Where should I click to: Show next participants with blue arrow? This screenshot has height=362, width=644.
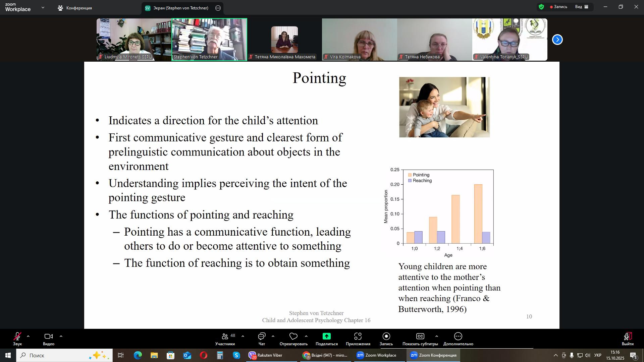click(x=557, y=40)
